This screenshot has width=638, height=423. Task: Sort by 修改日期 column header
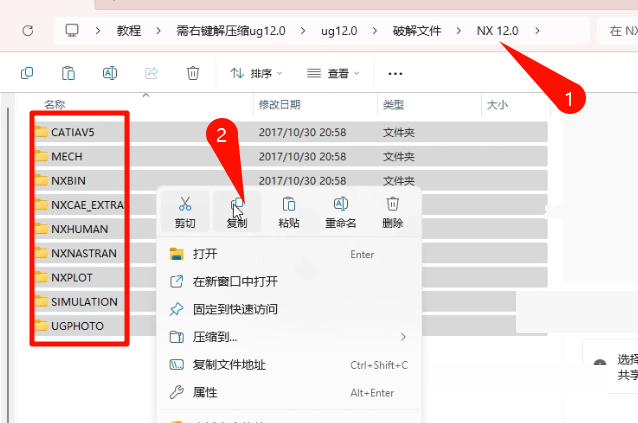280,105
